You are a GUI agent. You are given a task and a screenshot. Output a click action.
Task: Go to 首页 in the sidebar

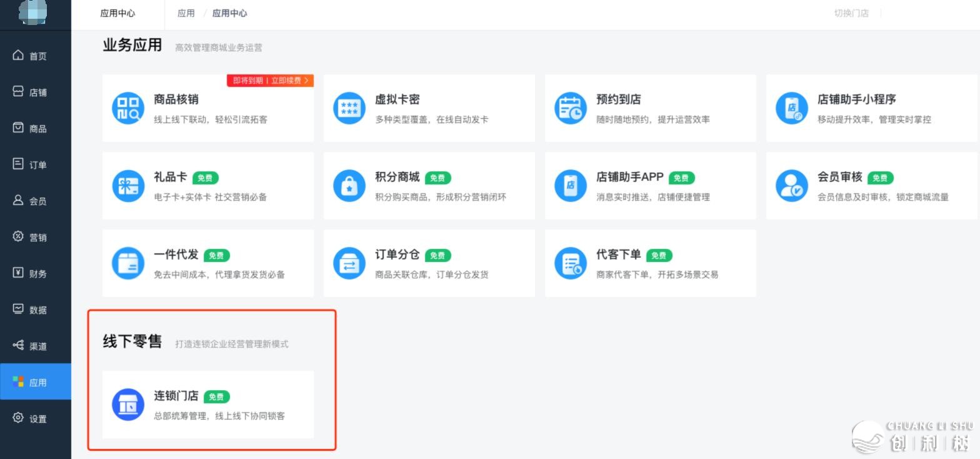[36, 56]
